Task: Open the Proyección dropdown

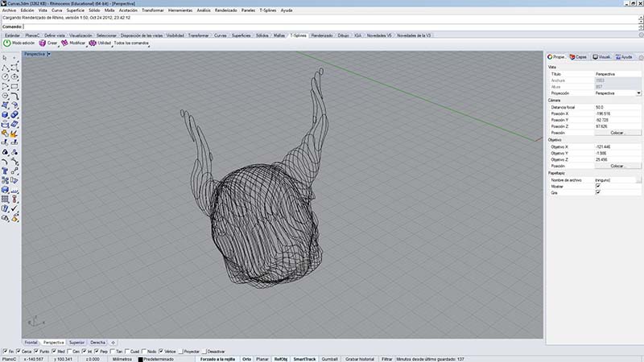Action: pyautogui.click(x=638, y=93)
